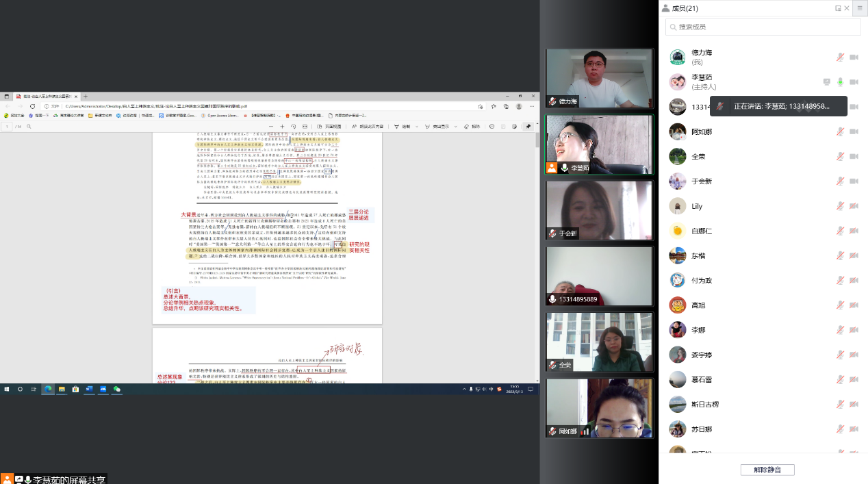Click the microphone icon in 李慧茹's row
The image size is (868, 484).
[840, 82]
